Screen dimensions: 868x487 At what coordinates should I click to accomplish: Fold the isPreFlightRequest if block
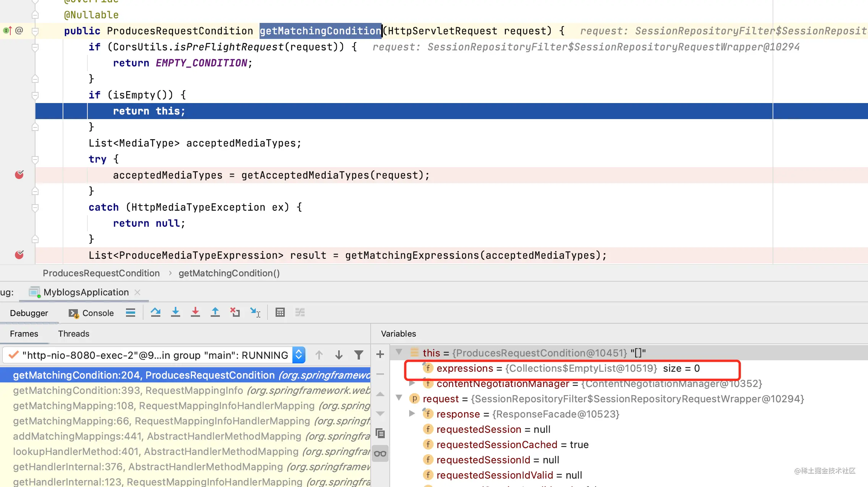click(35, 47)
